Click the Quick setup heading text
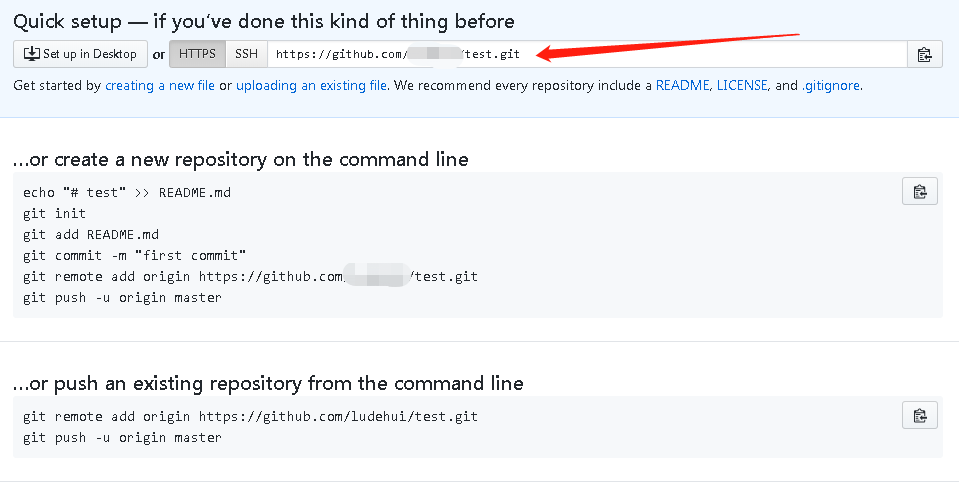The width and height of the screenshot is (959, 493). (x=264, y=22)
